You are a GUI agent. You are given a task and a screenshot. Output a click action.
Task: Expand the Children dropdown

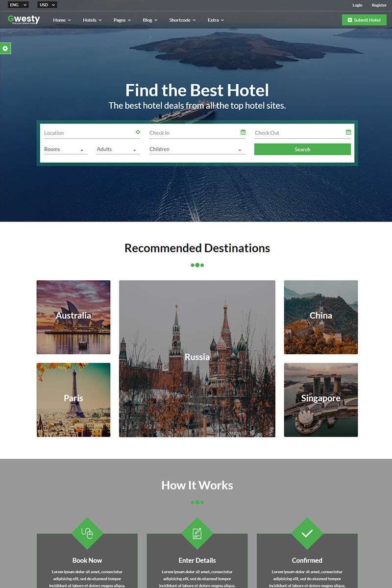click(x=197, y=149)
